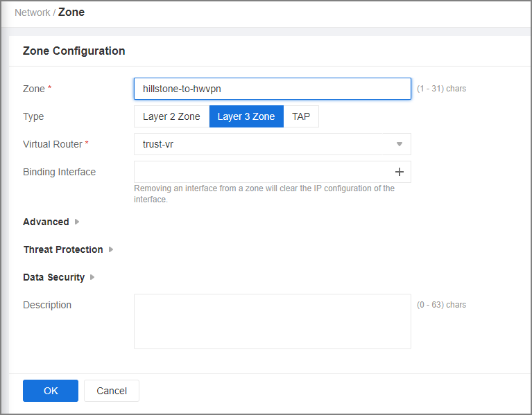Viewport: 532px width, 415px height.
Task: Click the OK button
Action: [51, 391]
